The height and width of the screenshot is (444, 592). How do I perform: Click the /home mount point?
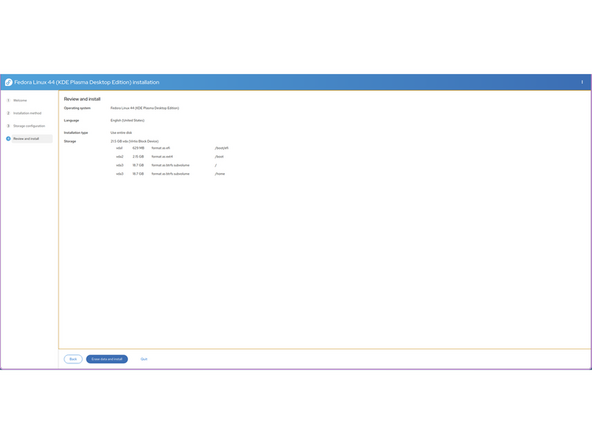coord(220,174)
